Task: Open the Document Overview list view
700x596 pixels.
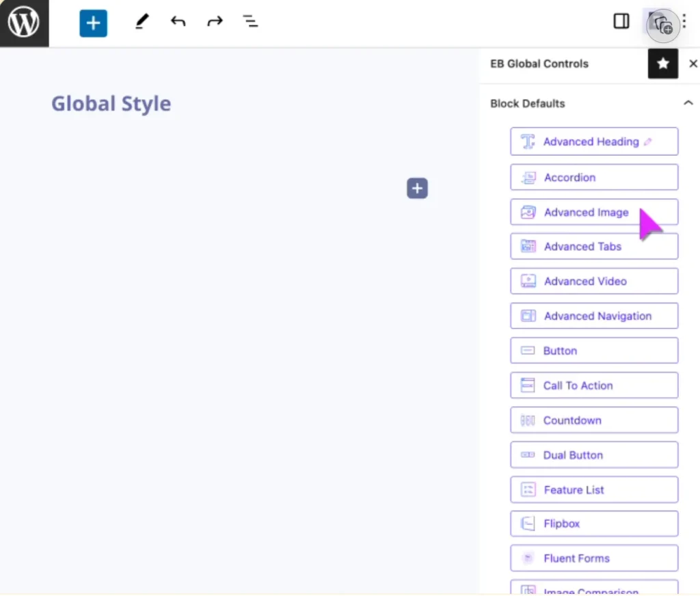Action: point(250,21)
